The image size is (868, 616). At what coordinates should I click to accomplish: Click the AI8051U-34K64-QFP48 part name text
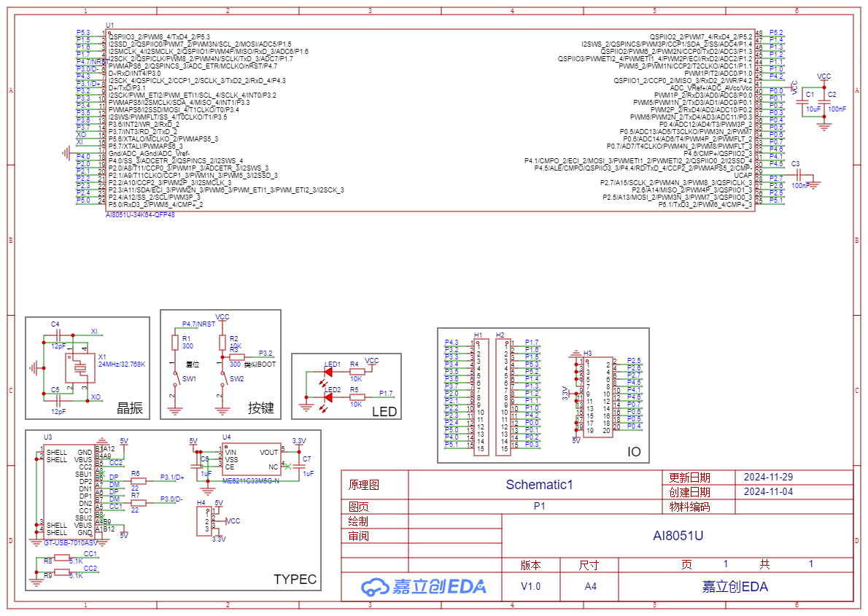[x=140, y=215]
